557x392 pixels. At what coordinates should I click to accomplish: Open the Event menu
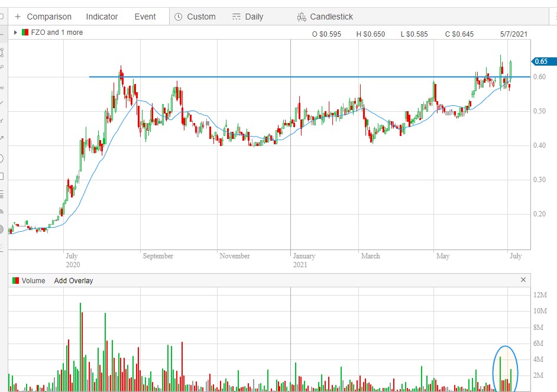pyautogui.click(x=145, y=17)
